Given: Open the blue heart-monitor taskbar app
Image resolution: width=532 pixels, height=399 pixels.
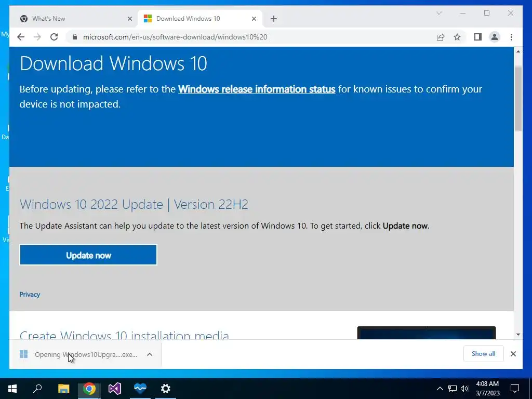Looking at the screenshot, I should click(x=140, y=389).
